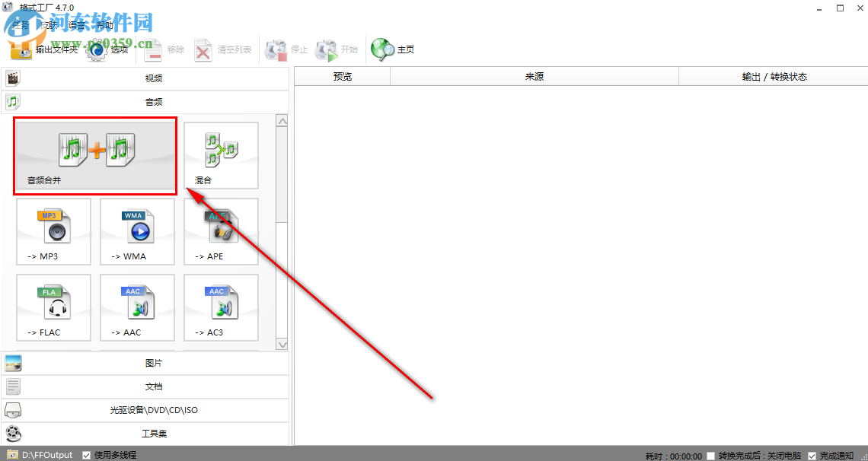Enable 转换完成后:关闭电脑 checkbox
Viewport: 868px width, 461px height.
coord(711,456)
